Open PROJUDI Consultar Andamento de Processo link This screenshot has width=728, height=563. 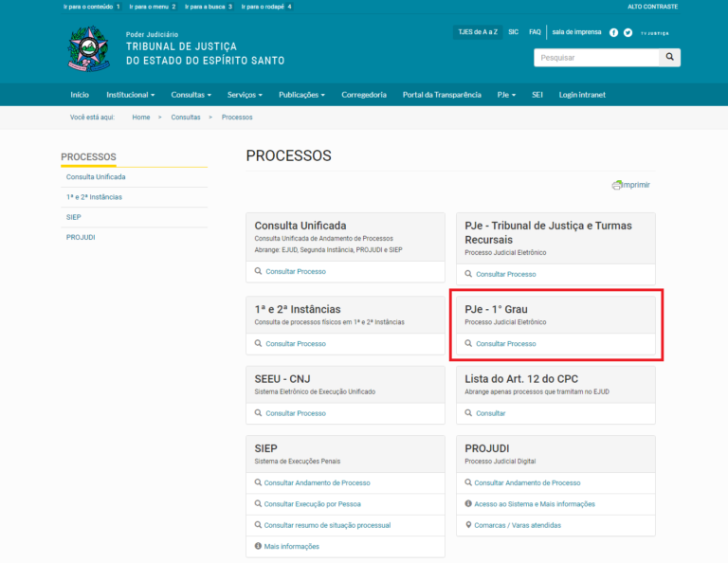click(527, 483)
